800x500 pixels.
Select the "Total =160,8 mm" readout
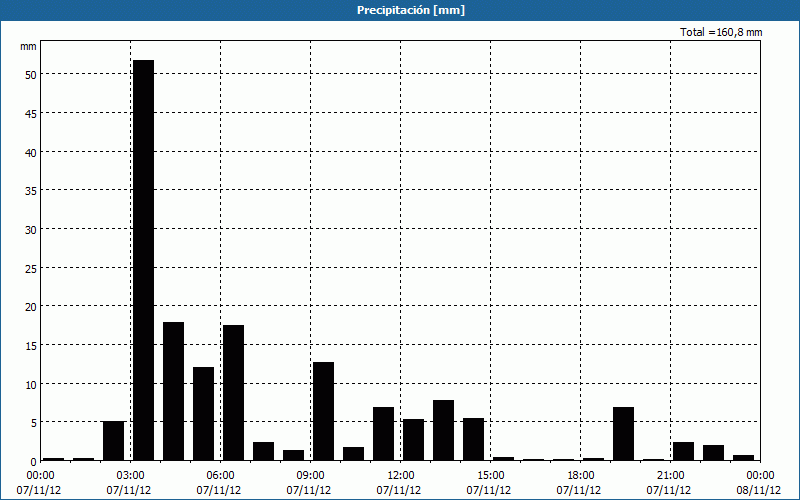[x=721, y=32]
